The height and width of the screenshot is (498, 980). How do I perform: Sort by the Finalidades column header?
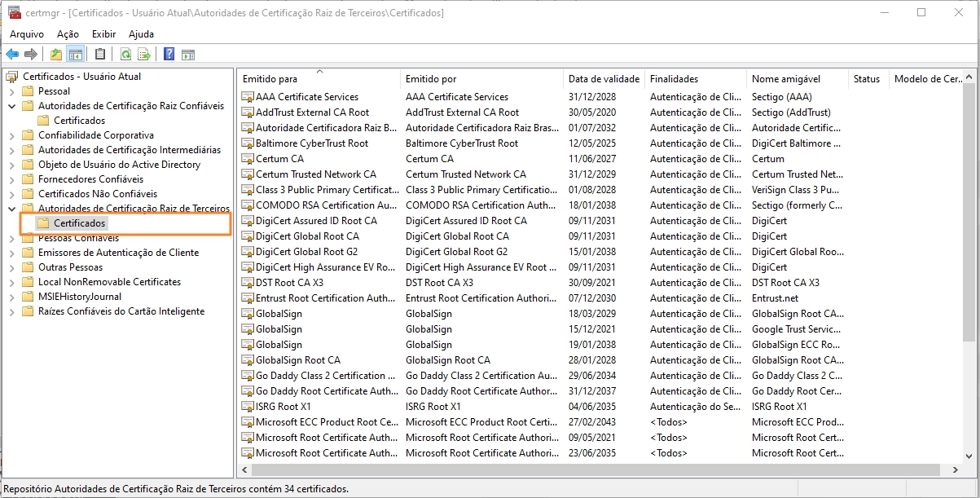pyautogui.click(x=696, y=79)
